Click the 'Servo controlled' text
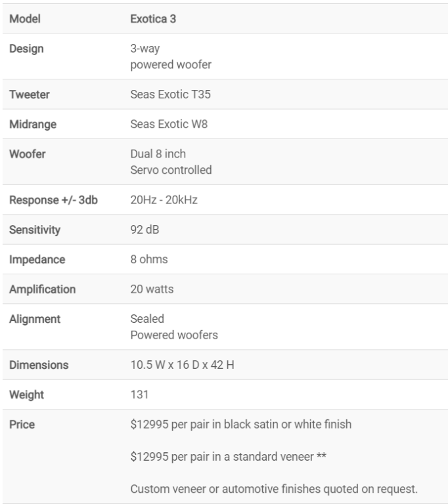Viewport: 448px width, 504px height. click(x=171, y=170)
